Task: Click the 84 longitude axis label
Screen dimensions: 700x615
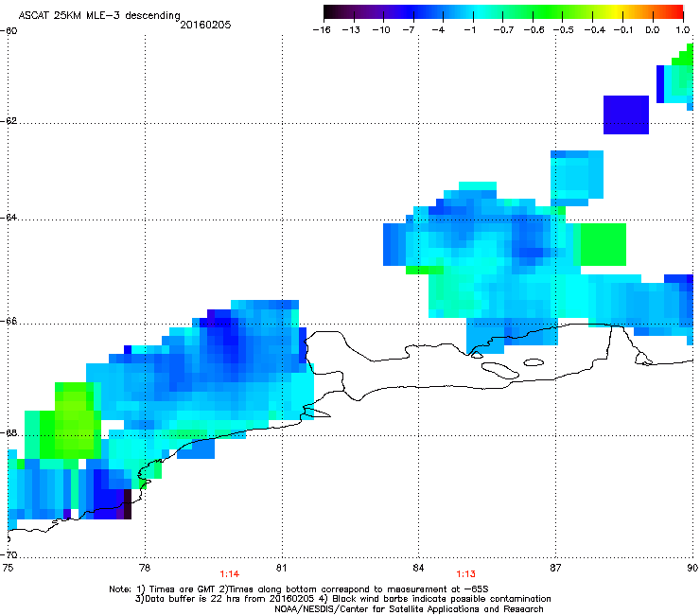Action: pos(418,568)
